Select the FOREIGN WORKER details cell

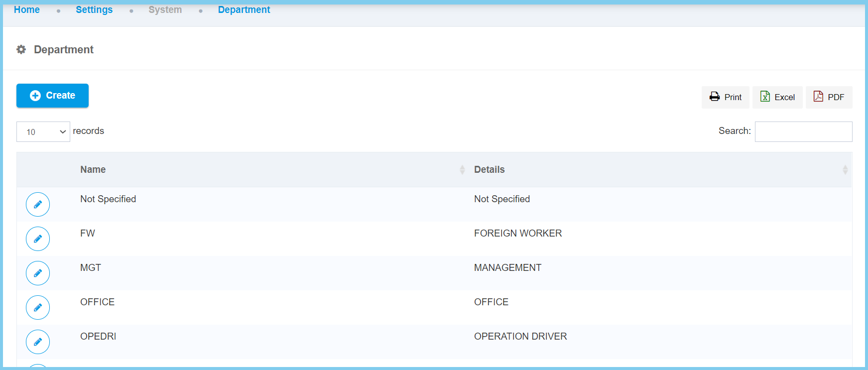coord(518,234)
